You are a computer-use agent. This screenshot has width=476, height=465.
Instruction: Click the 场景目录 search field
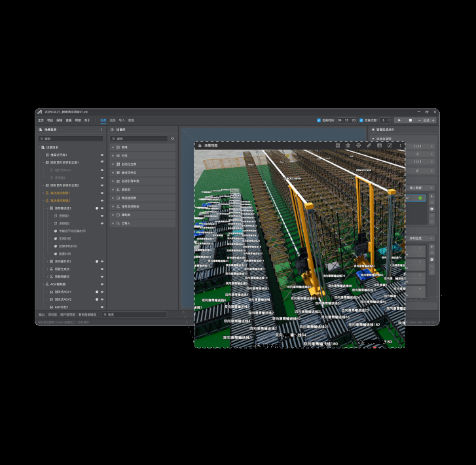(71, 139)
